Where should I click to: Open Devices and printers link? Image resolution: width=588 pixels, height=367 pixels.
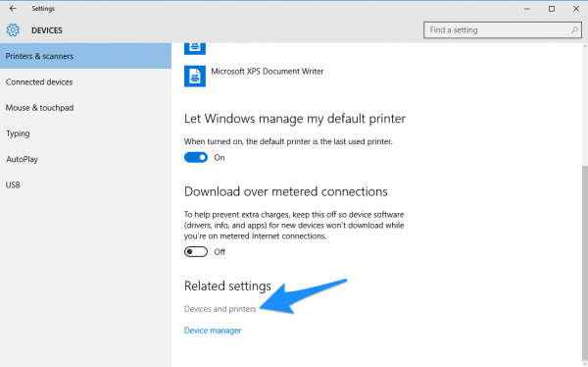220,309
